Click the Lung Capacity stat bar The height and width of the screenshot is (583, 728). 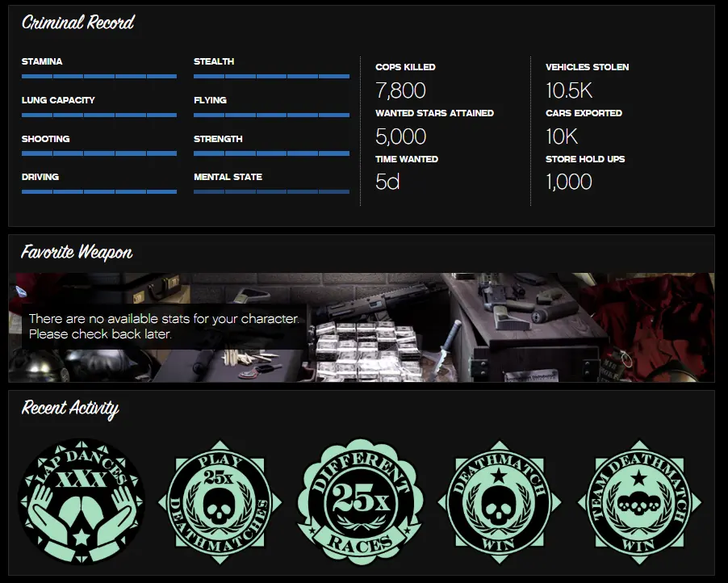point(99,115)
